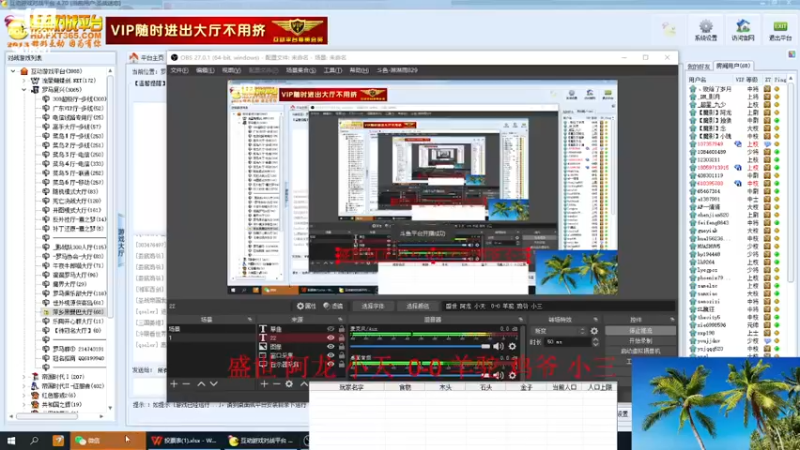Click the 访问官网 house icon

743,26
